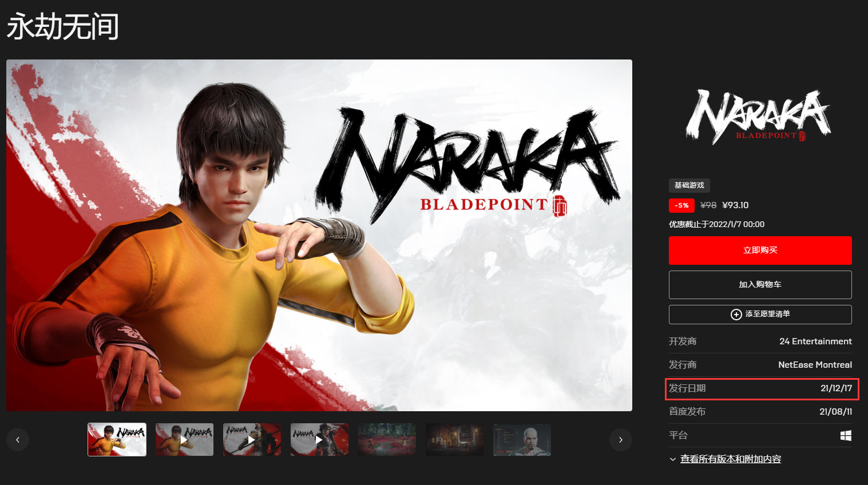This screenshot has width=868, height=485.
Task: Open the red flower field screenshot thumbnail
Action: coord(387,440)
